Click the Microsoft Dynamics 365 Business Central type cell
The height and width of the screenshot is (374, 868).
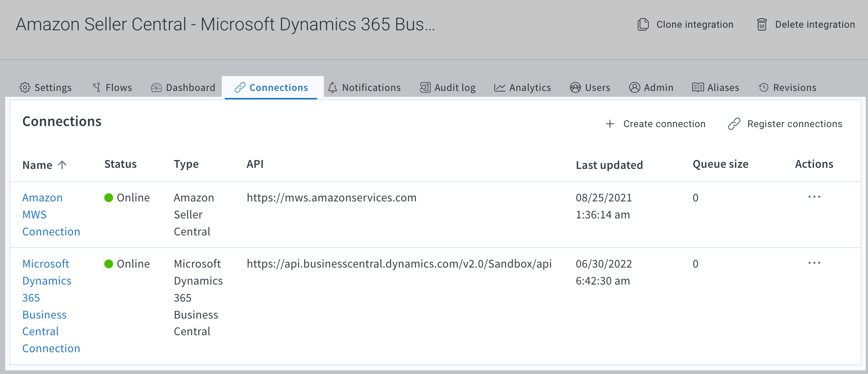pyautogui.click(x=199, y=297)
